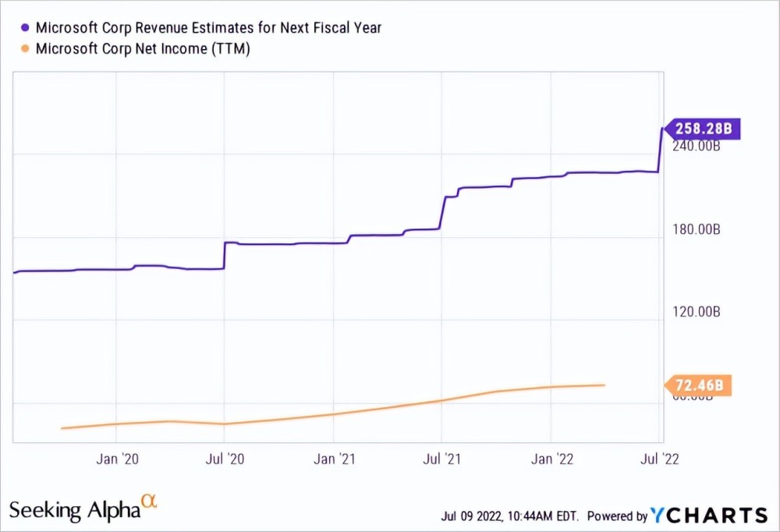
Task: Click the Seeking Alpha wordmark
Action: click(75, 511)
